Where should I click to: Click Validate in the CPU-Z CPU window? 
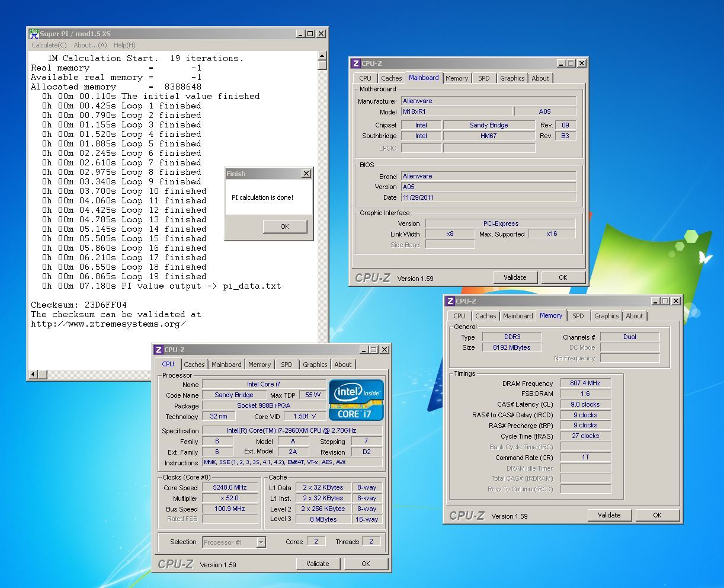point(318,564)
